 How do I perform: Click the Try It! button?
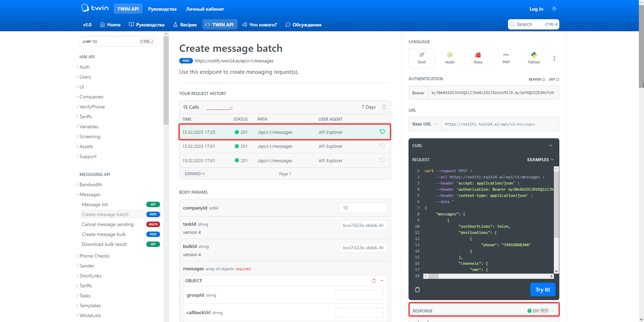543,289
